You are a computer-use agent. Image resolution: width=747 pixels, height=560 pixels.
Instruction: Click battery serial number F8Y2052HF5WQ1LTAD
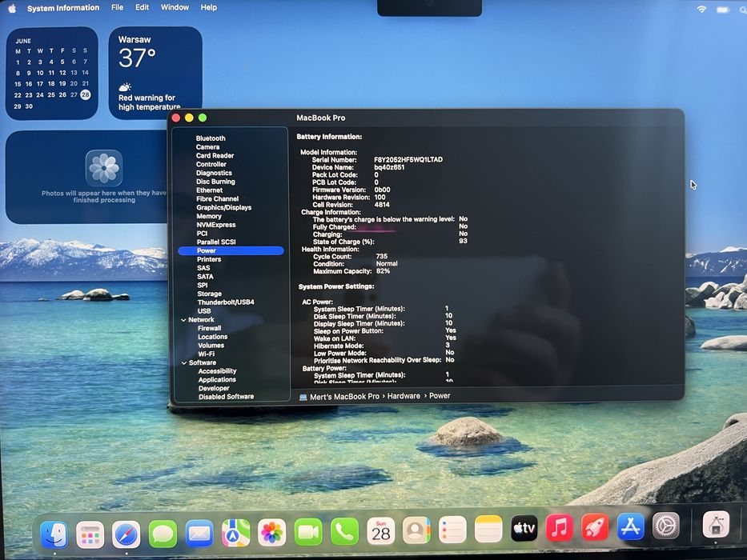coord(408,159)
